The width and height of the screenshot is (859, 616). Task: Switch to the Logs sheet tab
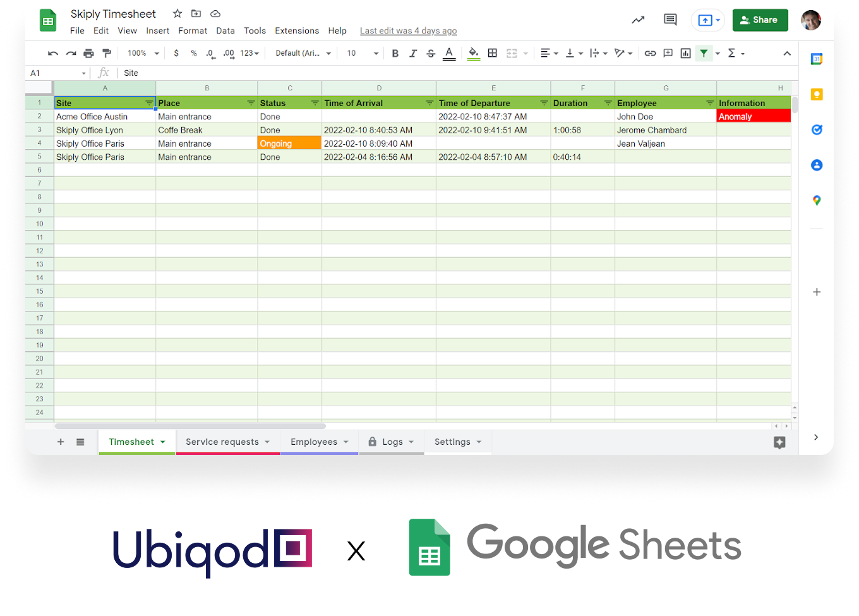click(392, 442)
